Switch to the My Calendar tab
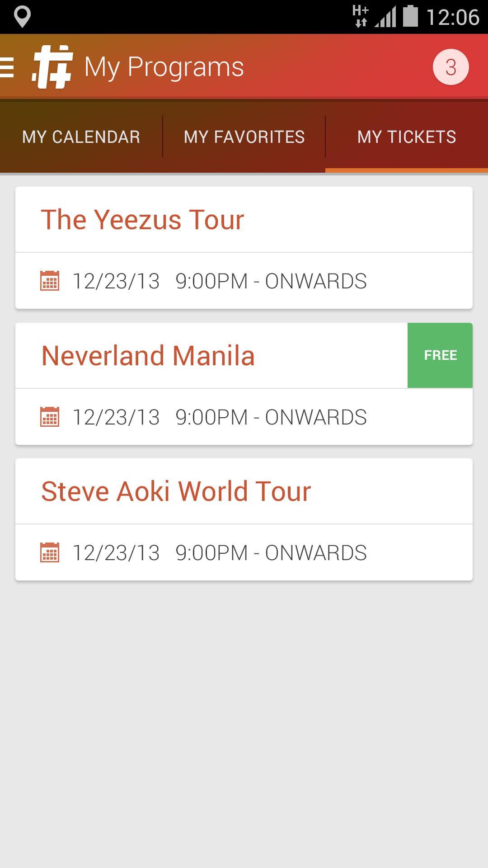 pos(81,137)
